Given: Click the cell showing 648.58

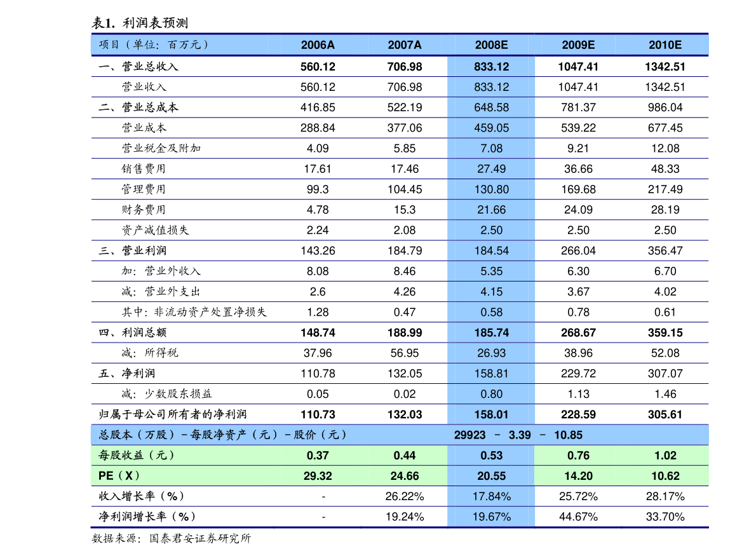Looking at the screenshot, I should pos(491,107).
